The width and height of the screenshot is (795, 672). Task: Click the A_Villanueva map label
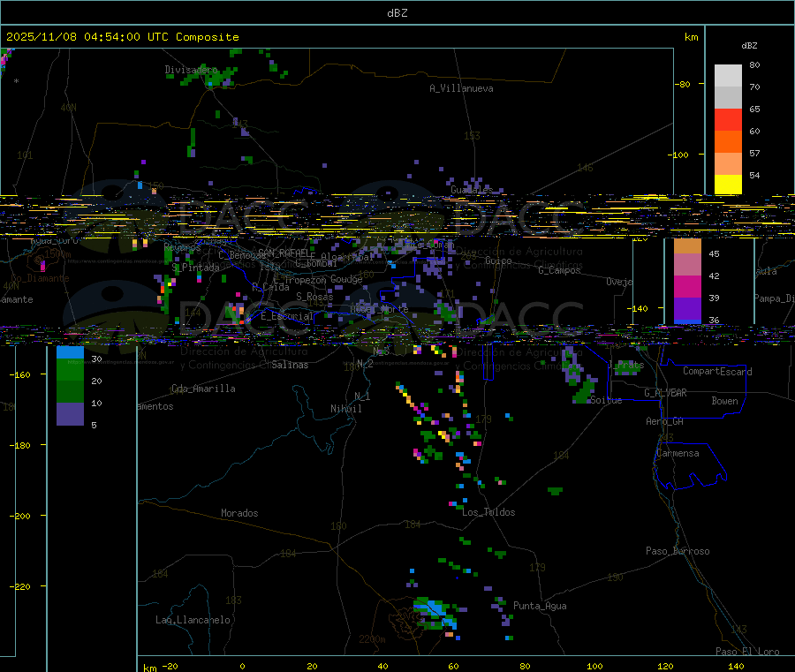(461, 88)
